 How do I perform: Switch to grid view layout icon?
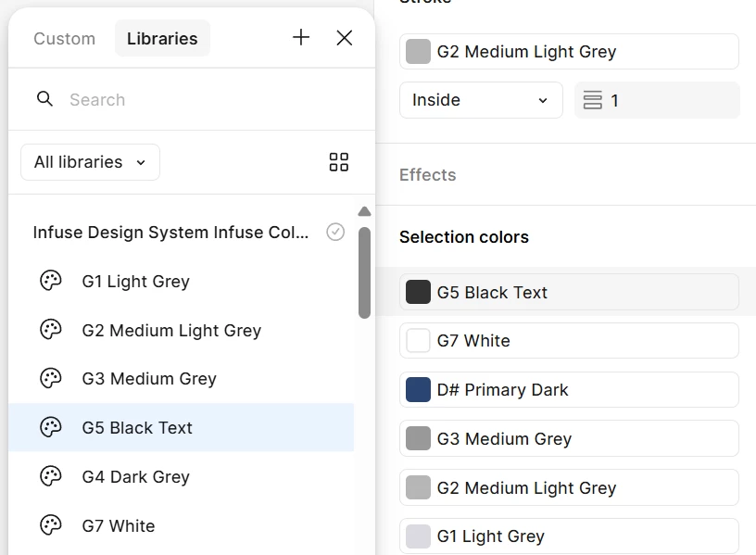[339, 162]
